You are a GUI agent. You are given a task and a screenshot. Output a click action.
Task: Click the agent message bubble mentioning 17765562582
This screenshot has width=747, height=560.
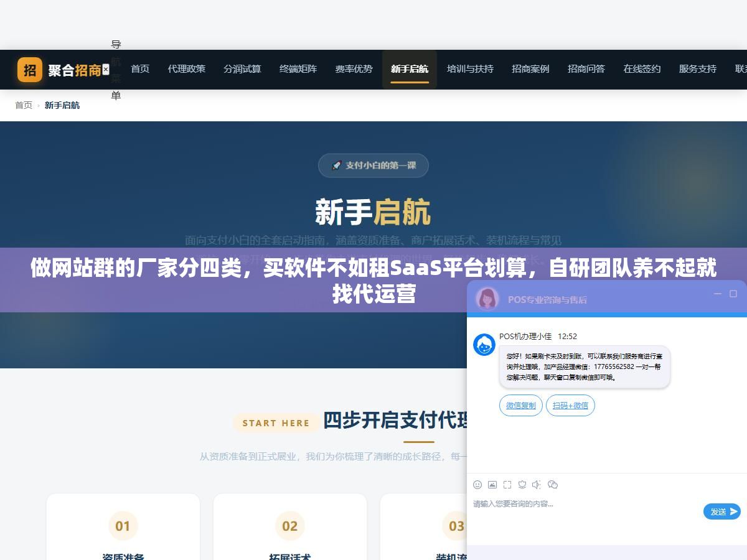[x=585, y=367]
